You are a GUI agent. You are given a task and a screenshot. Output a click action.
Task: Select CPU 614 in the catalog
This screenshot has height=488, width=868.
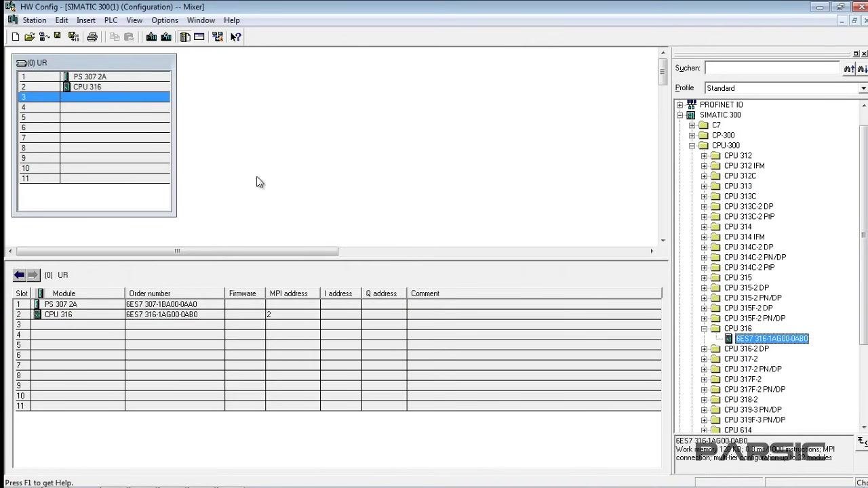point(738,430)
